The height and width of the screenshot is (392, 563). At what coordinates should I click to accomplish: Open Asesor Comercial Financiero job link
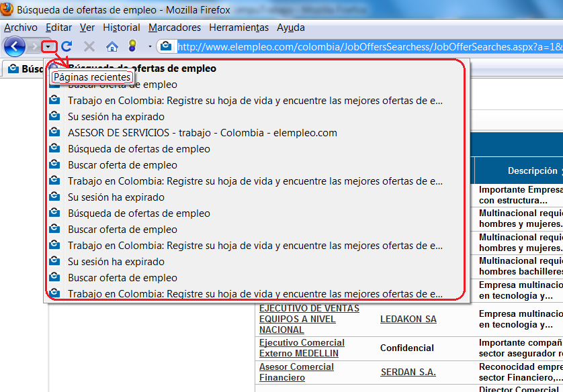pyautogui.click(x=296, y=372)
